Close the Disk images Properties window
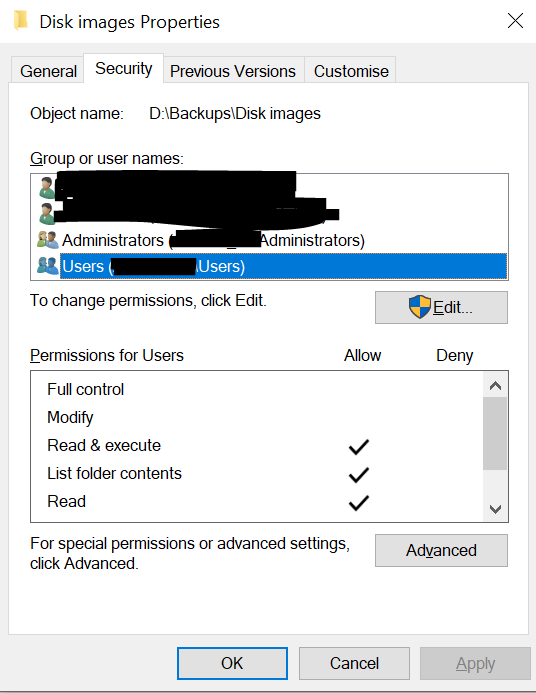Viewport: 536px width, 693px height. click(515, 21)
